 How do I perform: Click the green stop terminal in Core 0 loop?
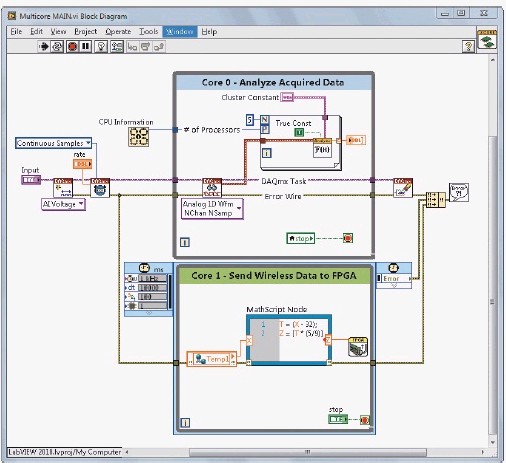pos(301,238)
